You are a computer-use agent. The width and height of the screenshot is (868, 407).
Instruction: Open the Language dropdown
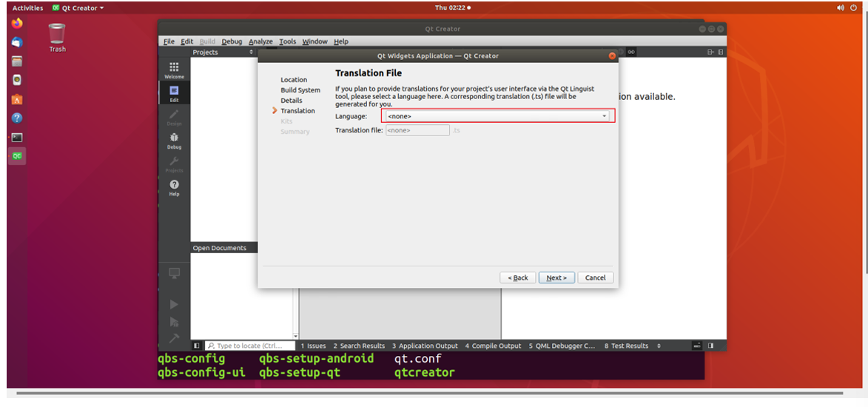[x=497, y=116]
